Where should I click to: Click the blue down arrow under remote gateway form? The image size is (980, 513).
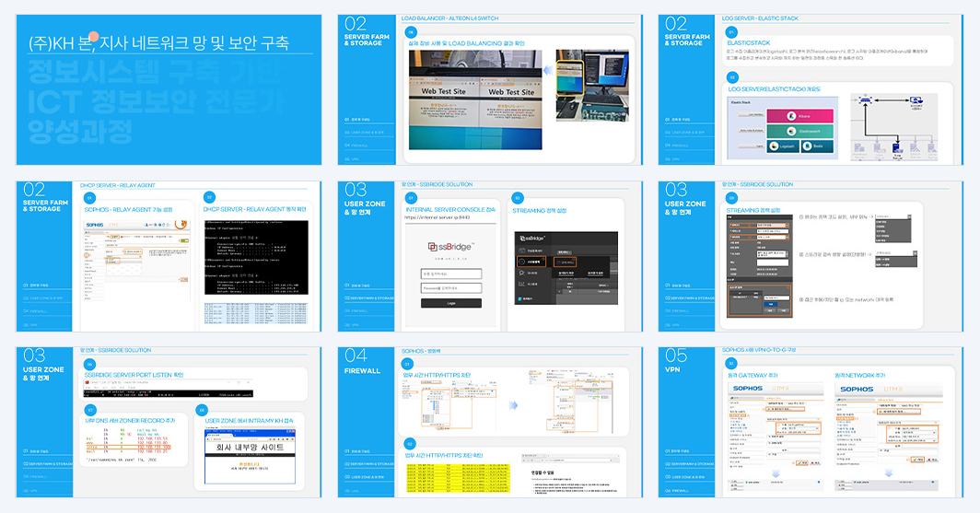click(x=775, y=473)
